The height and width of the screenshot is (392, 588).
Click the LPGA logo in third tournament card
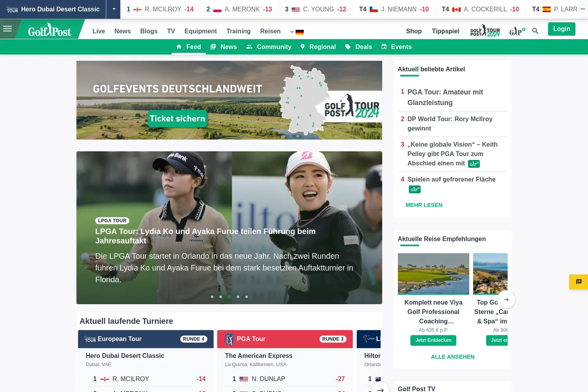[368, 339]
